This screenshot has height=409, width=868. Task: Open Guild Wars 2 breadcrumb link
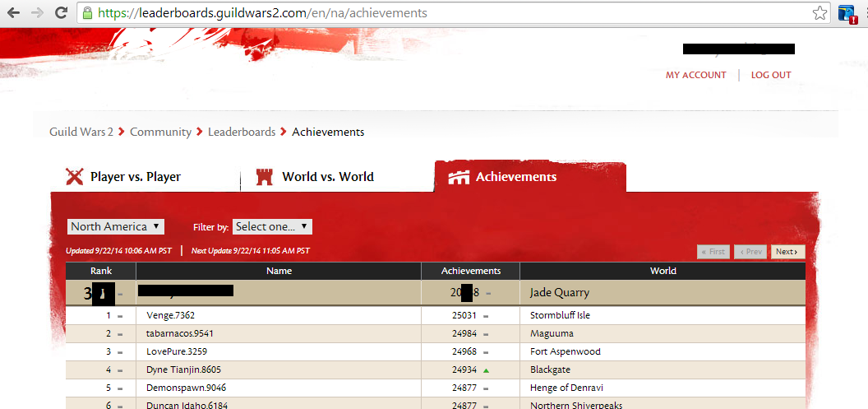81,132
